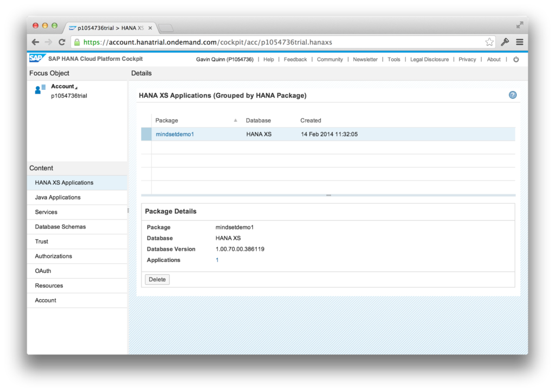Open Account in Content menu
555x392 pixels.
pyautogui.click(x=77, y=300)
